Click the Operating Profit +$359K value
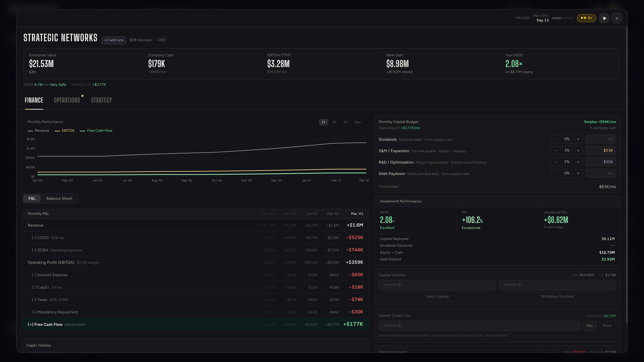644x362 pixels. [x=355, y=262]
